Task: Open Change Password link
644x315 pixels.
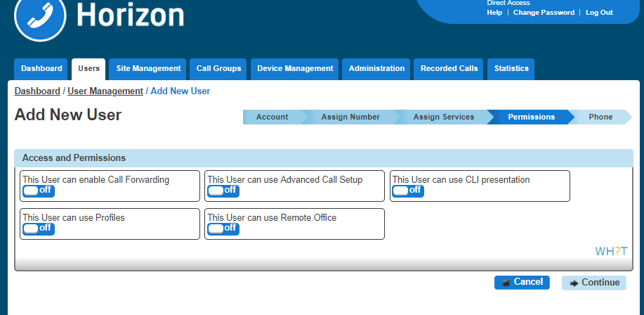Action: tap(544, 13)
